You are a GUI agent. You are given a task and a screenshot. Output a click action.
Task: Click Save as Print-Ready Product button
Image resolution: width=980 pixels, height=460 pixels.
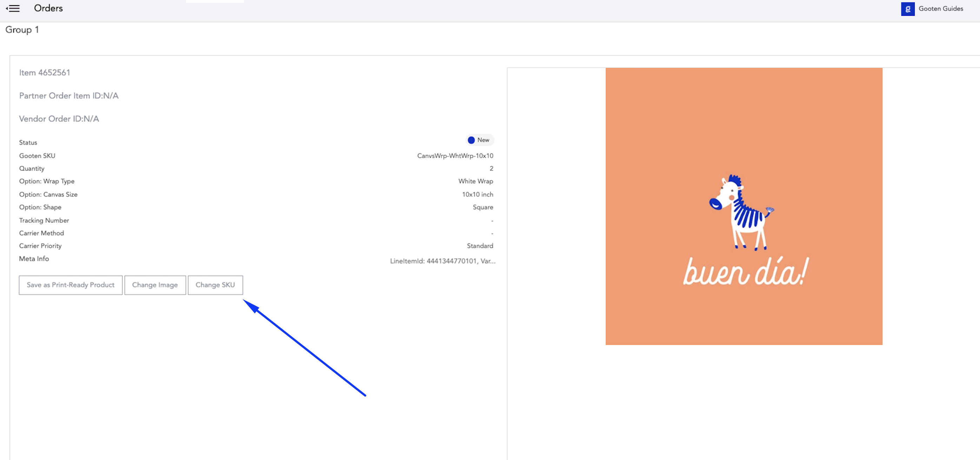[71, 285]
